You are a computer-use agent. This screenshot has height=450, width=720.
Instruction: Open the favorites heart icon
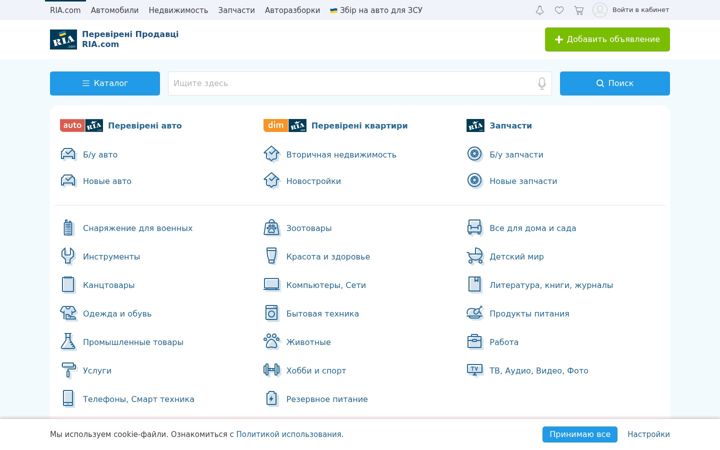coord(559,10)
